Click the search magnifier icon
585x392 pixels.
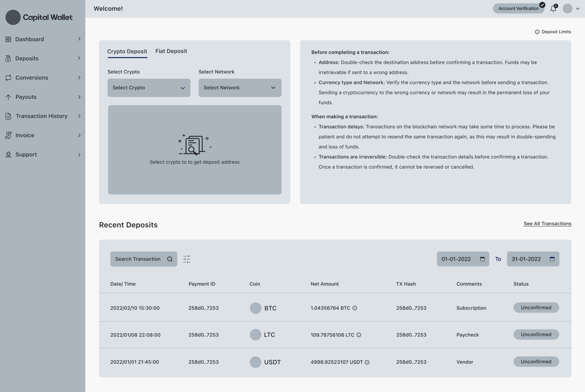click(x=170, y=259)
